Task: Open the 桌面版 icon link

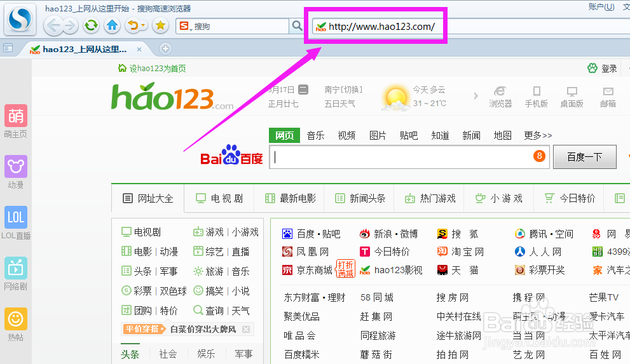Action: point(572,97)
